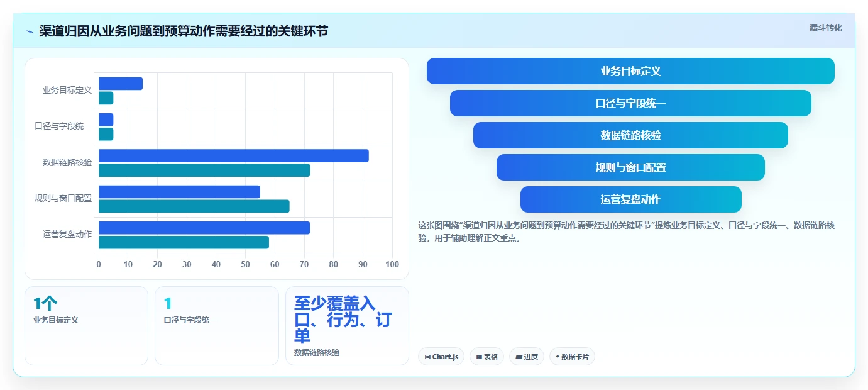Select the 运营复盘动作 funnel stage
868x390 pixels.
(630, 199)
